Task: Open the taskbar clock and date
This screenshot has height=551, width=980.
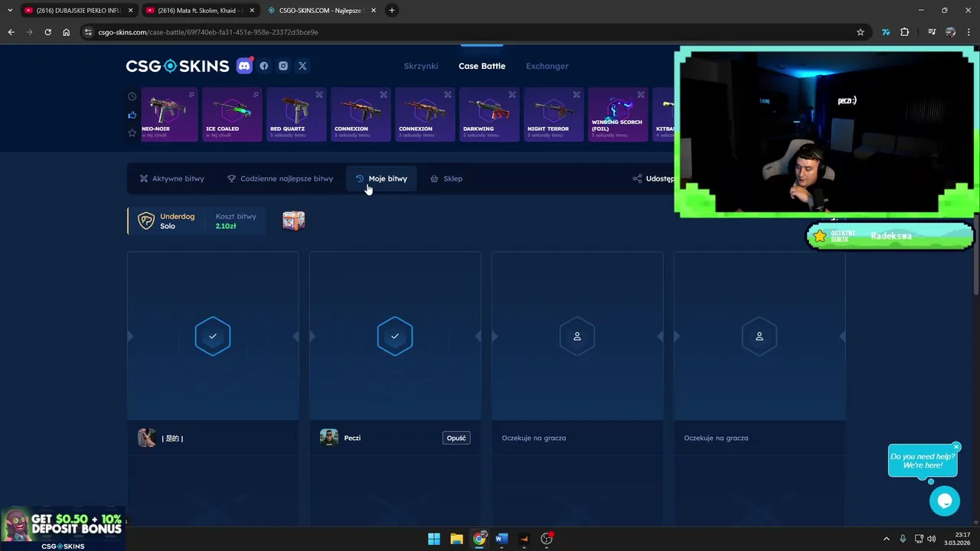Action: point(956,539)
